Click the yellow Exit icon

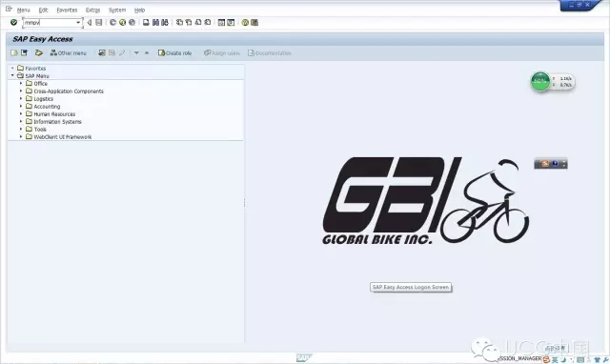coord(123,22)
